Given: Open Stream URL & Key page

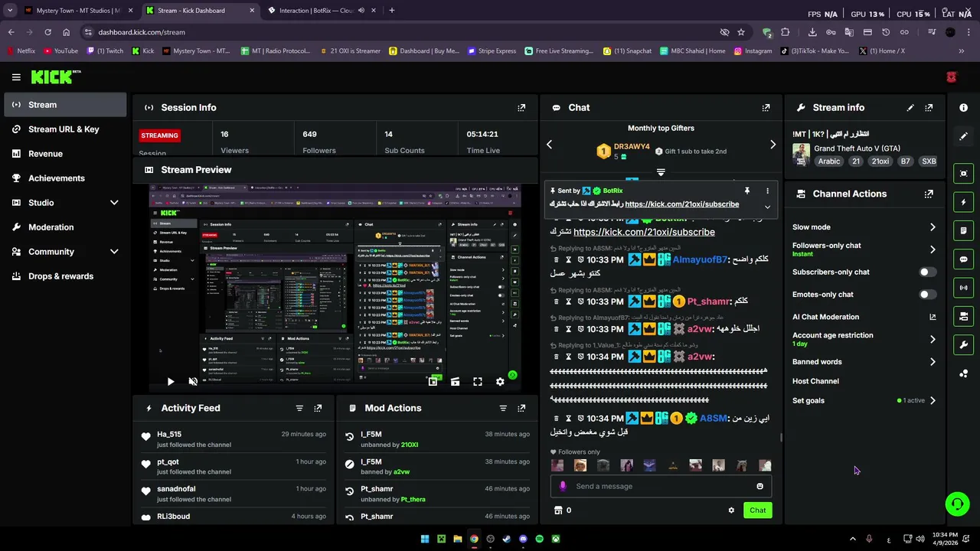Looking at the screenshot, I should click(66, 129).
